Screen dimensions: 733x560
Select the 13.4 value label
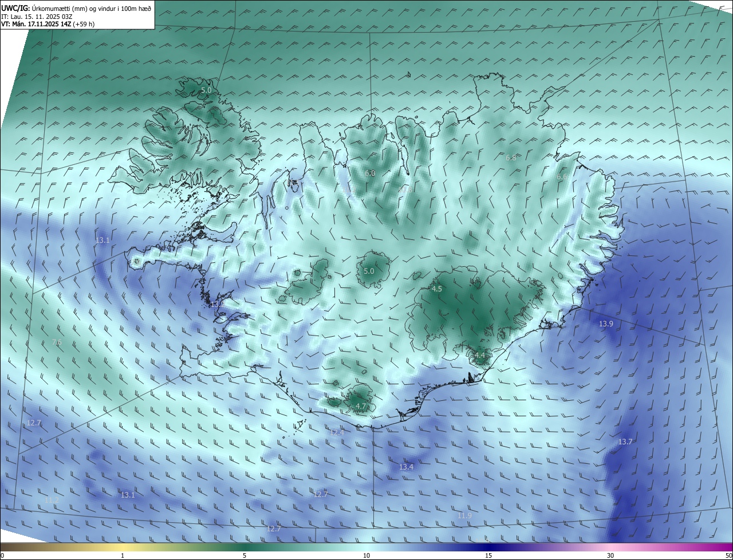(406, 467)
